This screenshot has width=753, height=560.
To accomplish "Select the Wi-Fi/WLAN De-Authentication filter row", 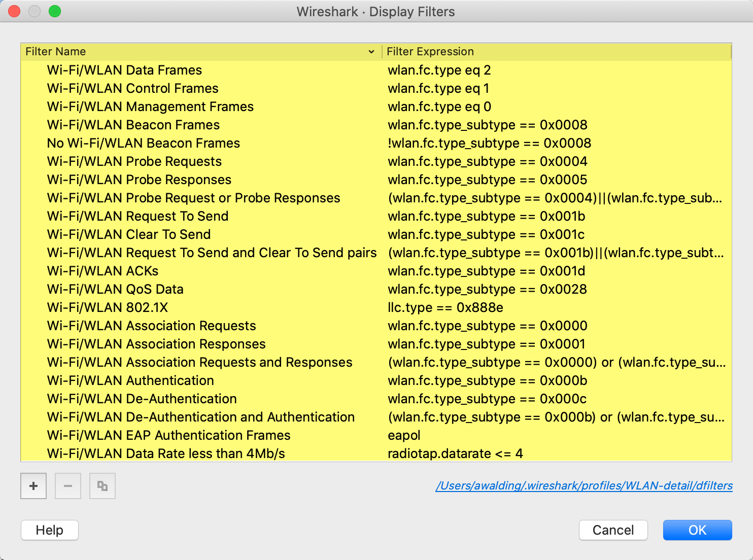I will point(142,399).
